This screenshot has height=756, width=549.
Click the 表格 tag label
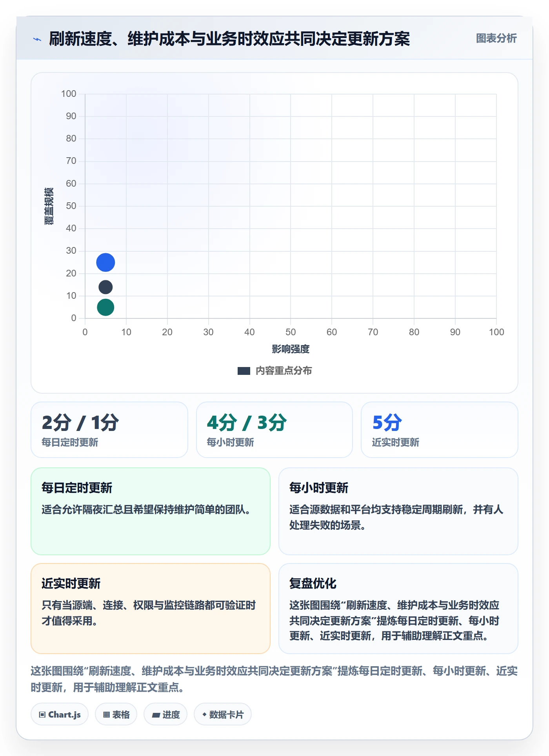(121, 714)
